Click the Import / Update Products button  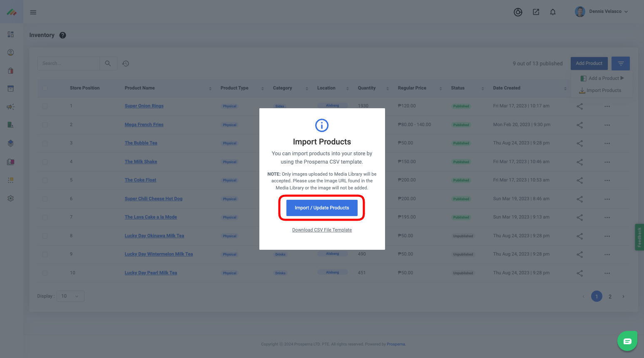[x=322, y=208]
